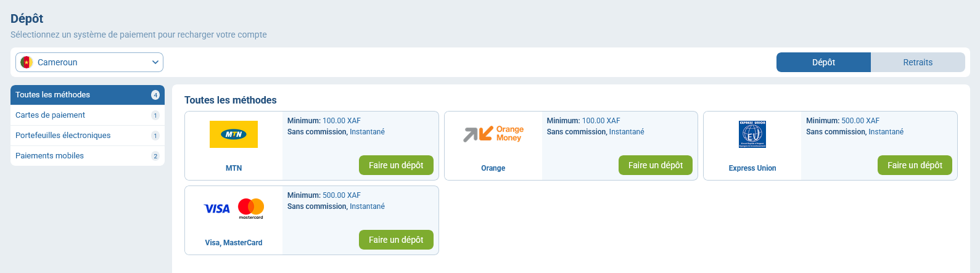Click Sans commission text in Visa card
Image resolution: width=980 pixels, height=273 pixels.
[x=317, y=206]
